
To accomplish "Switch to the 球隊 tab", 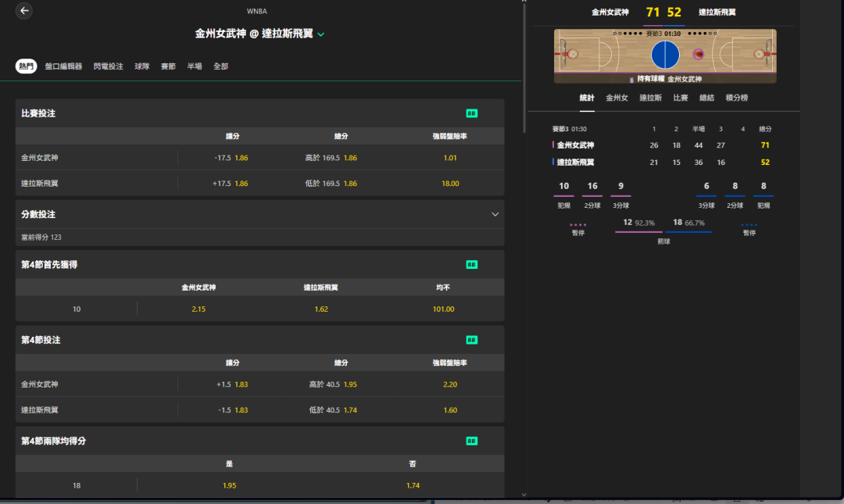I will (142, 66).
